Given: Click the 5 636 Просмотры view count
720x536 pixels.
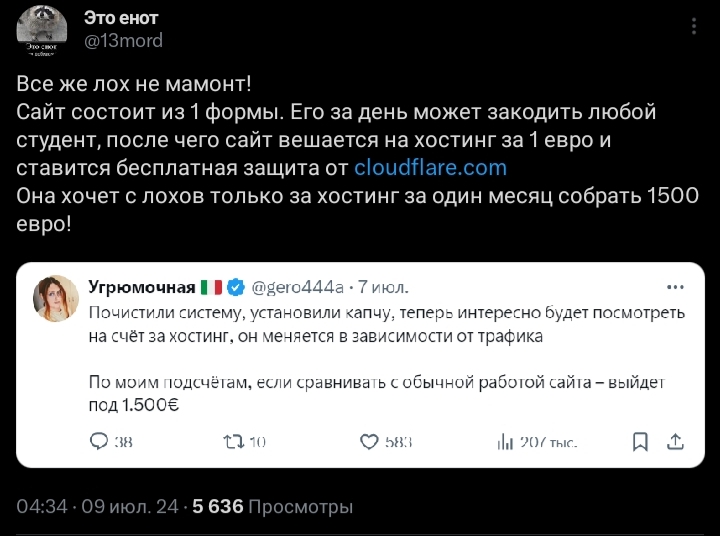Looking at the screenshot, I should tap(273, 507).
